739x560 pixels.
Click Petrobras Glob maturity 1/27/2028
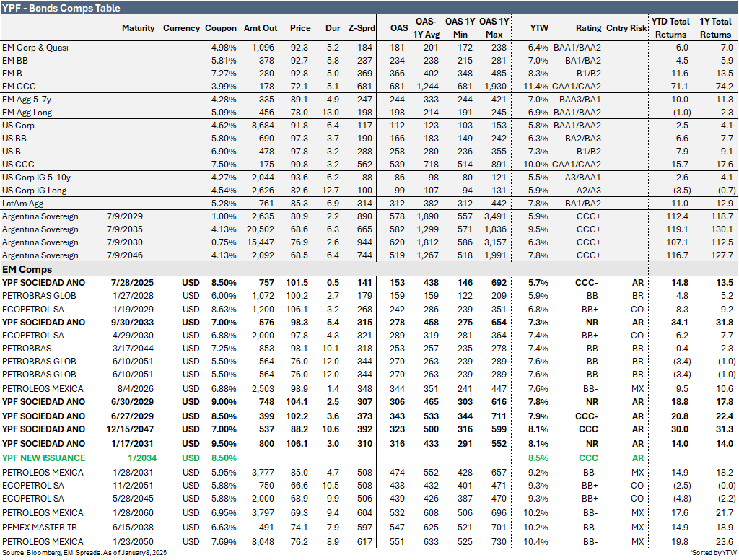(x=134, y=296)
